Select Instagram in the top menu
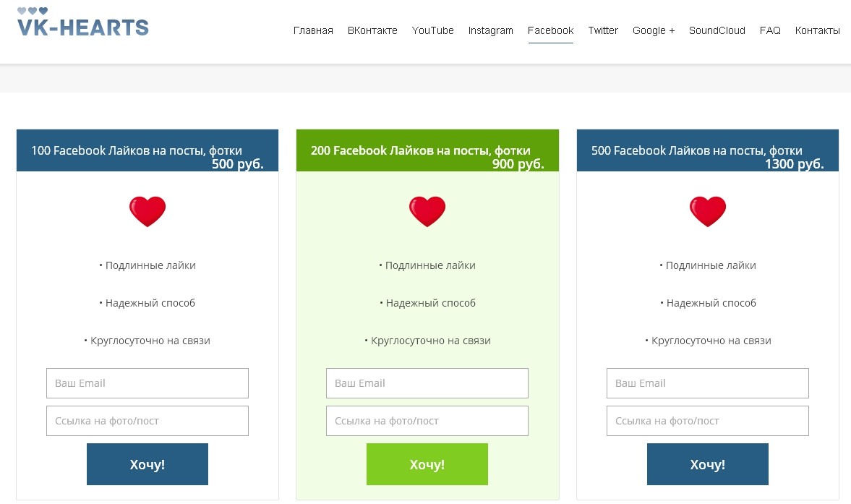Screen dimensions: 851x504 [x=491, y=30]
